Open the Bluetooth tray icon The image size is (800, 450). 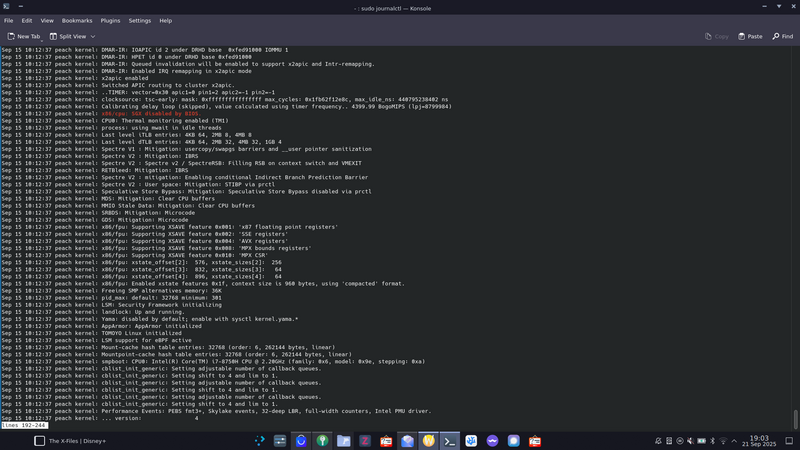point(713,441)
